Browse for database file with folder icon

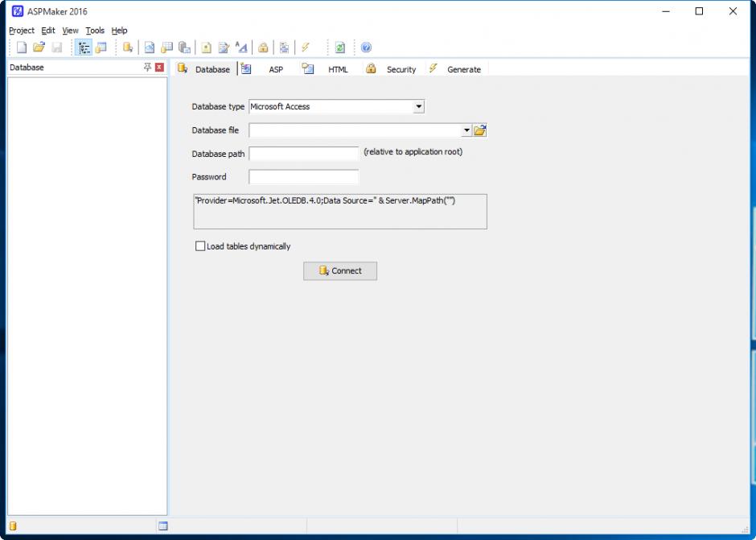tap(479, 130)
